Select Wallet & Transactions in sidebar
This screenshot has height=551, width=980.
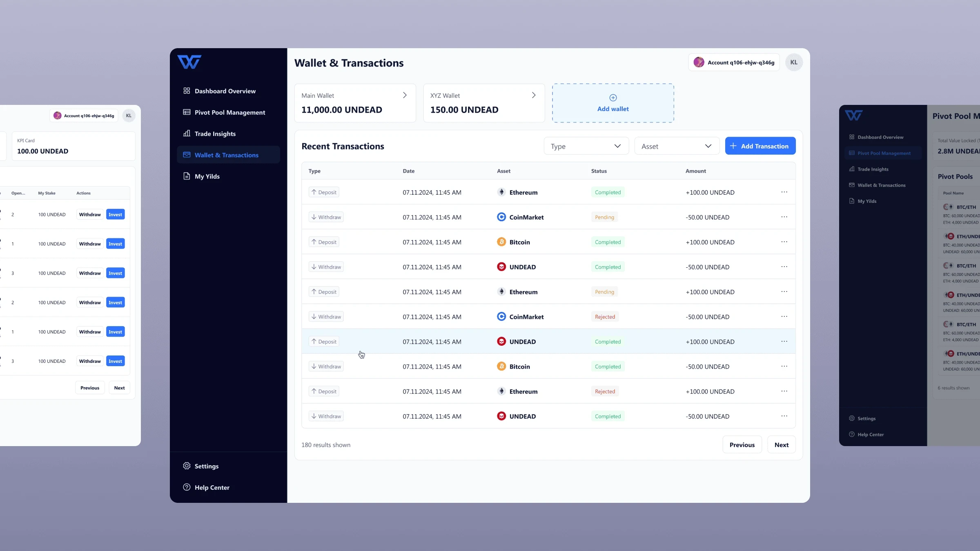(x=226, y=155)
